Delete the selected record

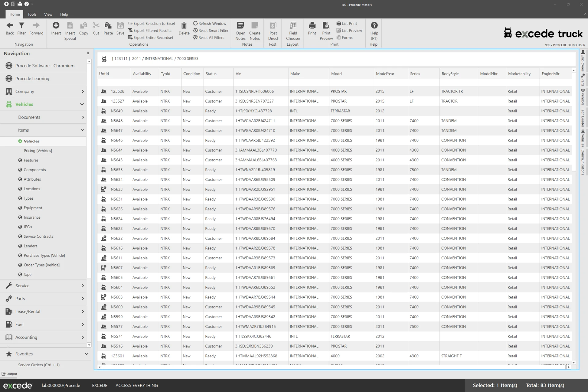[x=184, y=28]
